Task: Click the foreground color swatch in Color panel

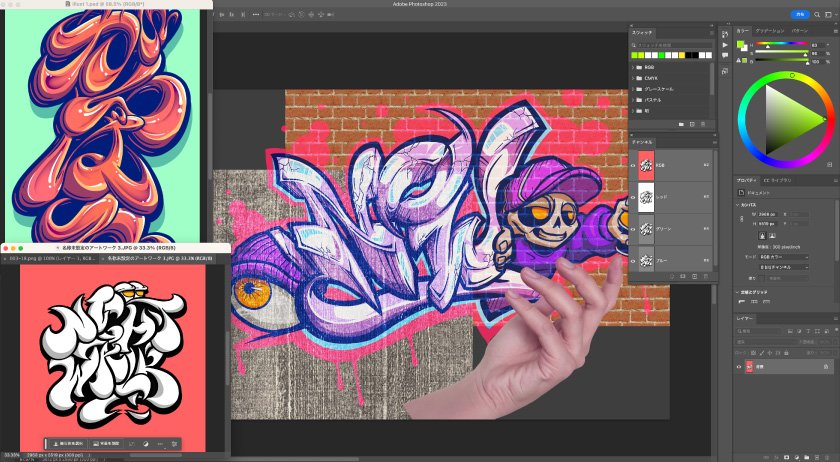Action: tap(740, 44)
